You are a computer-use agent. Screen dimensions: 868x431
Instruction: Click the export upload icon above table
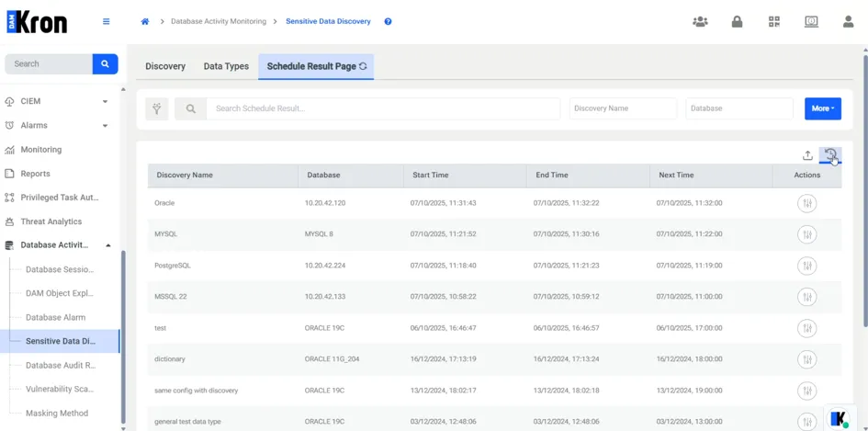(x=807, y=155)
